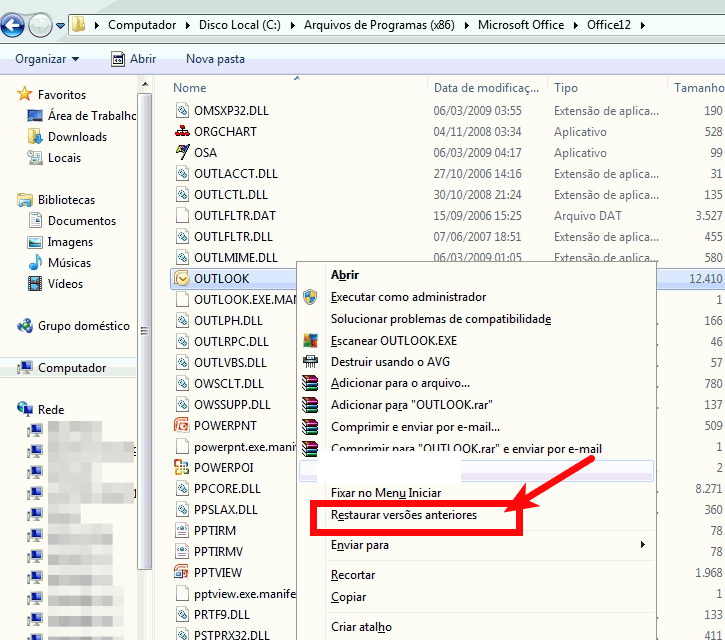The width and height of the screenshot is (725, 640).
Task: Expand the arrow after Microsoft Office breadcrumb
Action: pos(576,25)
